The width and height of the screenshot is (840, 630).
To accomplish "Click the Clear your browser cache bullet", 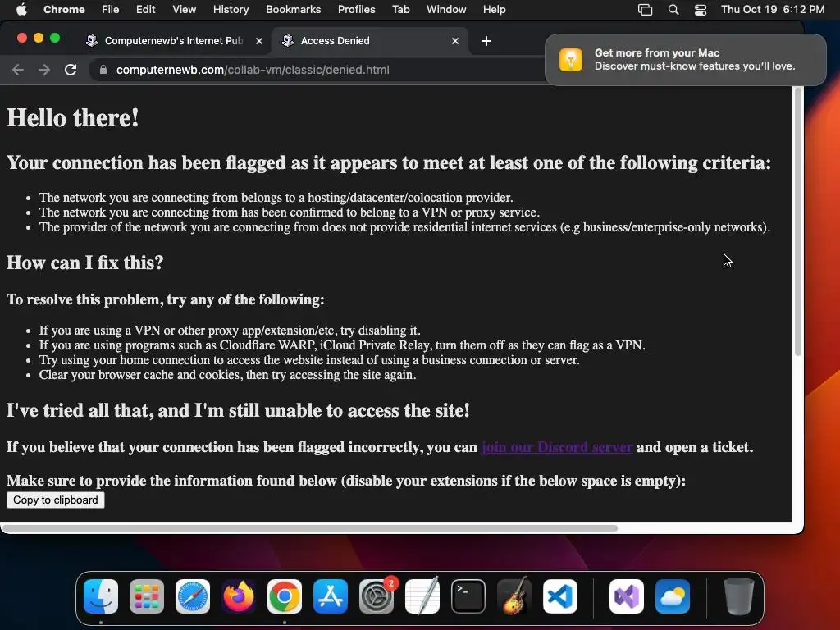I will click(227, 374).
